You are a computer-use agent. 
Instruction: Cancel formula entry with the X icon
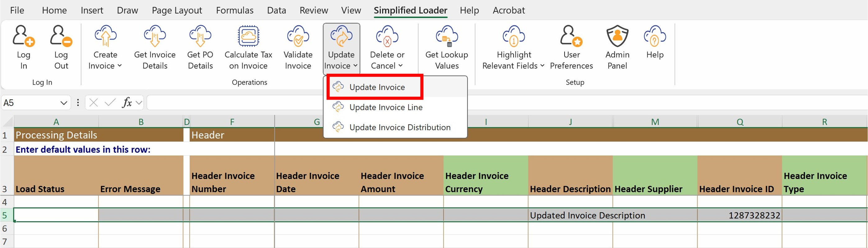coord(94,102)
